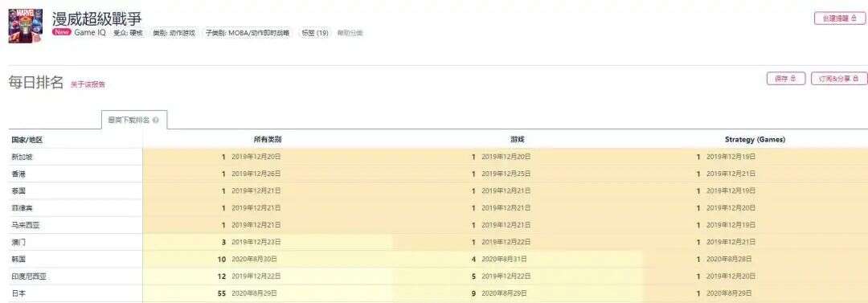
Task: Click 韩国 所有类别 rank 10 cell
Action: (268, 259)
